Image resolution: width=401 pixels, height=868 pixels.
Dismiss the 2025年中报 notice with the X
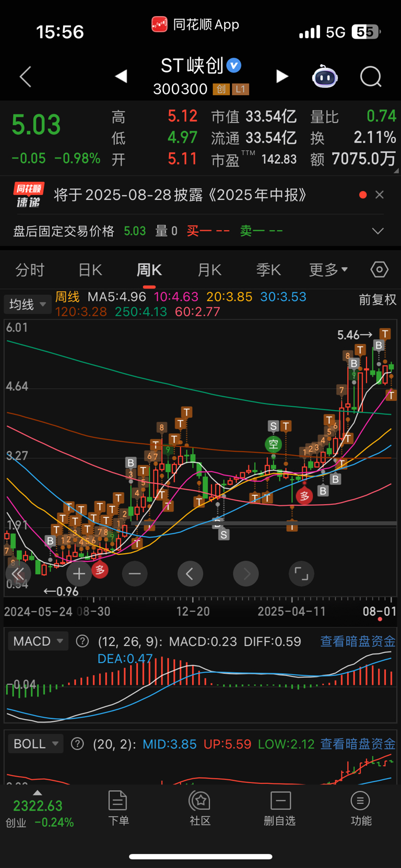pos(380,195)
